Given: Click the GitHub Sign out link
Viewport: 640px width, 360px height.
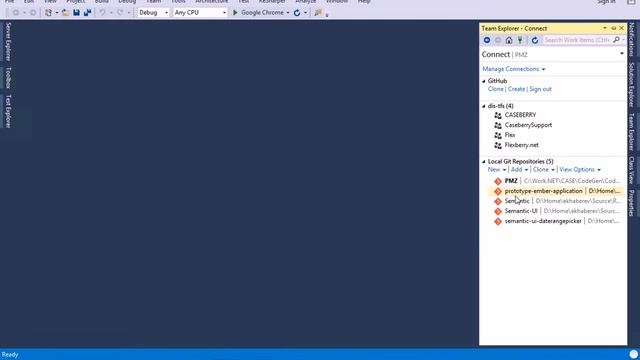Looking at the screenshot, I should [540, 89].
